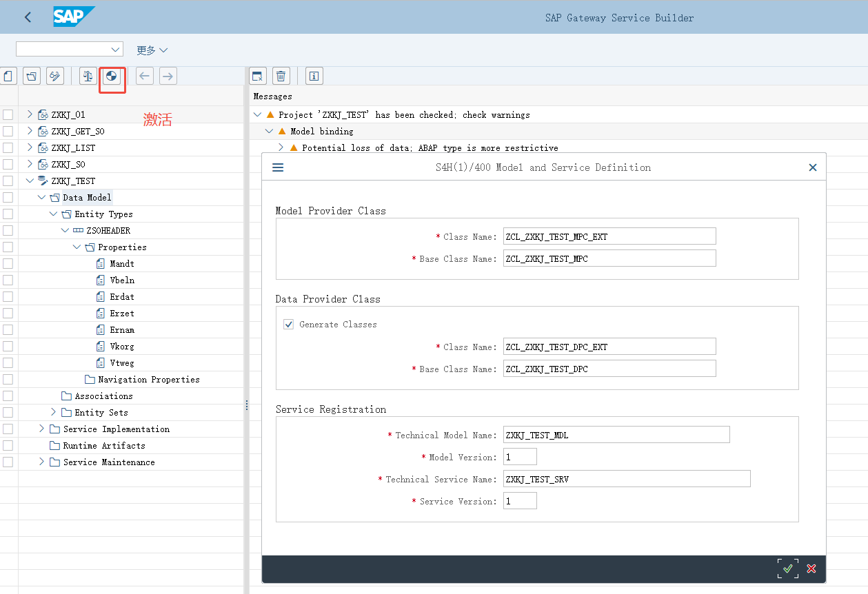The height and width of the screenshot is (594, 868).
Task: Expand the ZXKJ_GET_SO project node
Action: 30,131
